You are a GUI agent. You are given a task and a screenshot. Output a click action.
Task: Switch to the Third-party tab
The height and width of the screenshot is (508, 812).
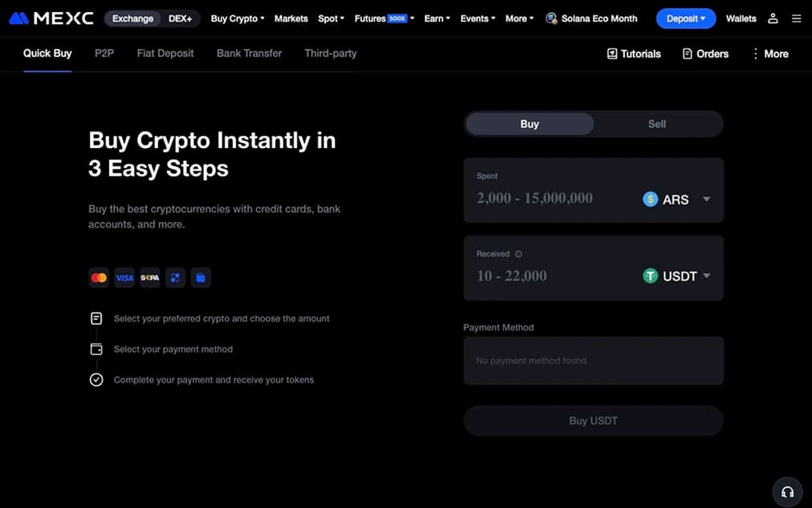[x=330, y=53]
